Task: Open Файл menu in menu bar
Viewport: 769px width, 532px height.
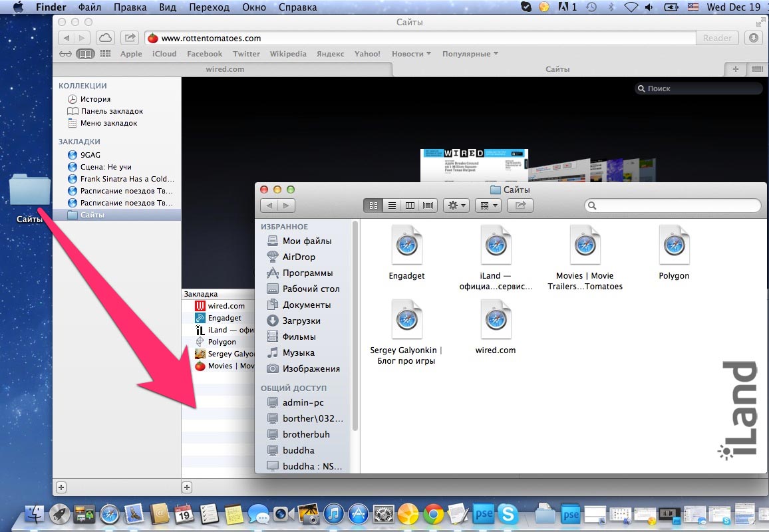Action: tap(89, 7)
